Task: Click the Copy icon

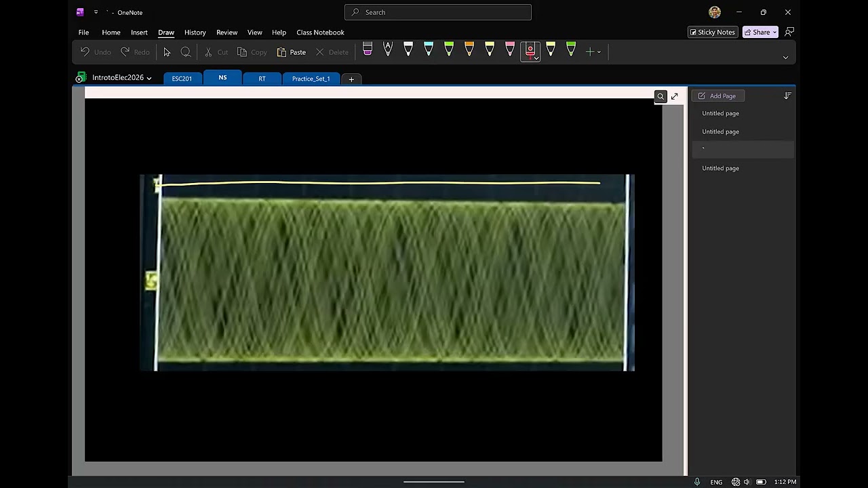Action: (242, 52)
